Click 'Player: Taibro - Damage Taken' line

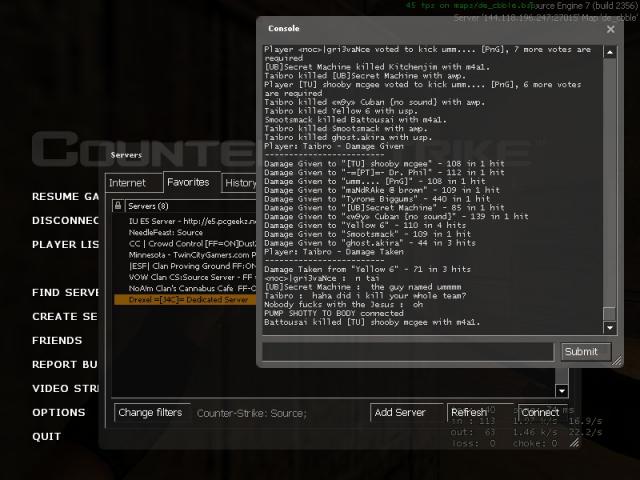334,252
